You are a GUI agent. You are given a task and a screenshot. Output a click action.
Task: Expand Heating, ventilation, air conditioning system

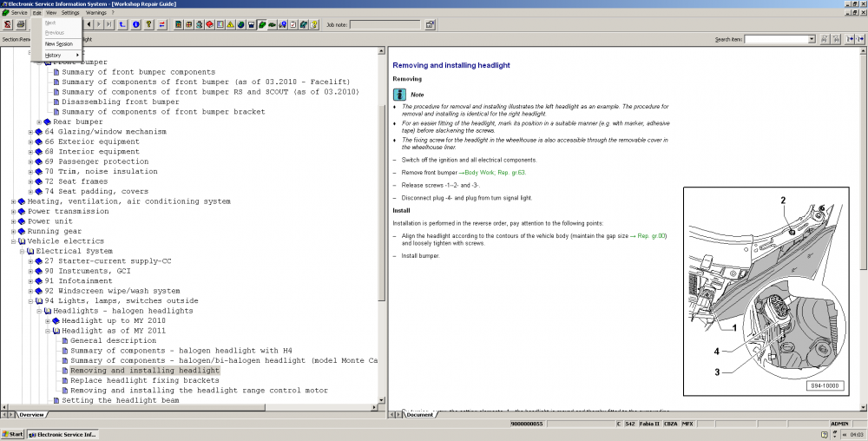(13, 201)
